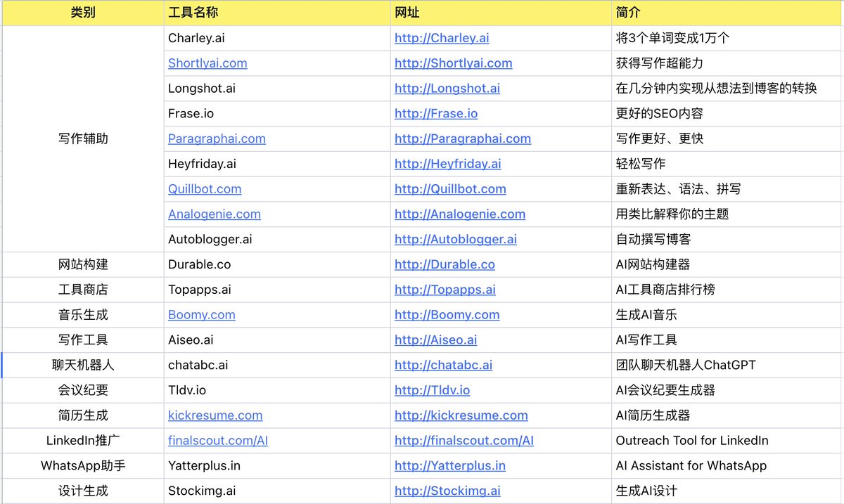Open the http://Charley.ai link
The height and width of the screenshot is (504, 844).
click(x=440, y=38)
